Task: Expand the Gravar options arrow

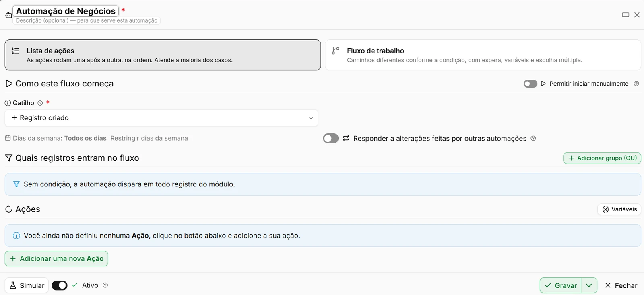Action: [589, 285]
